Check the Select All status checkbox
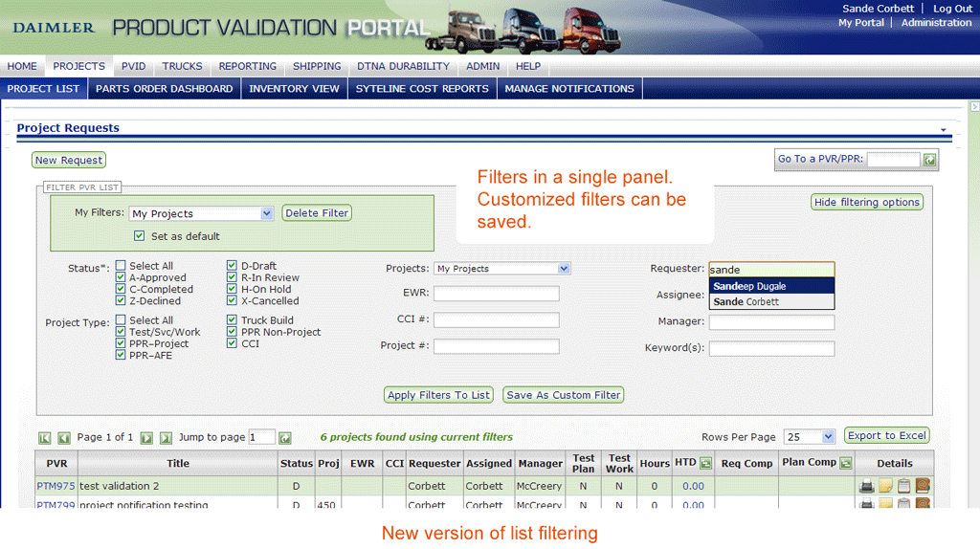 coord(121,266)
